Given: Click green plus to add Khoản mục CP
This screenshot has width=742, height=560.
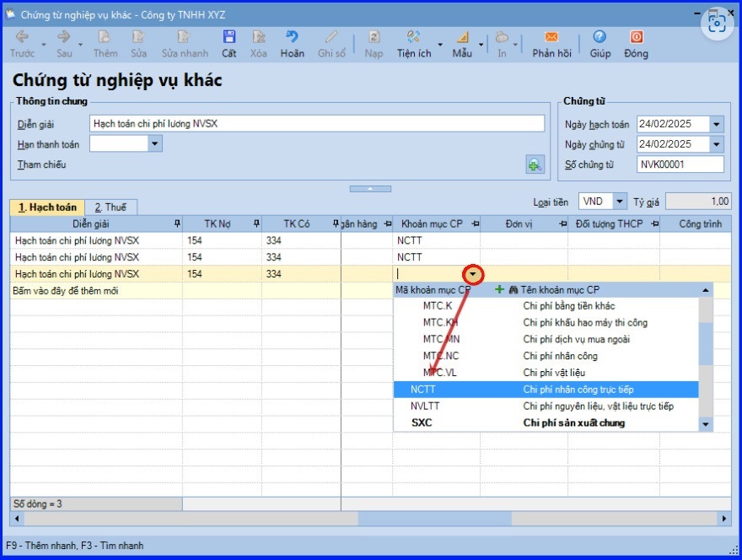Looking at the screenshot, I should (x=499, y=289).
